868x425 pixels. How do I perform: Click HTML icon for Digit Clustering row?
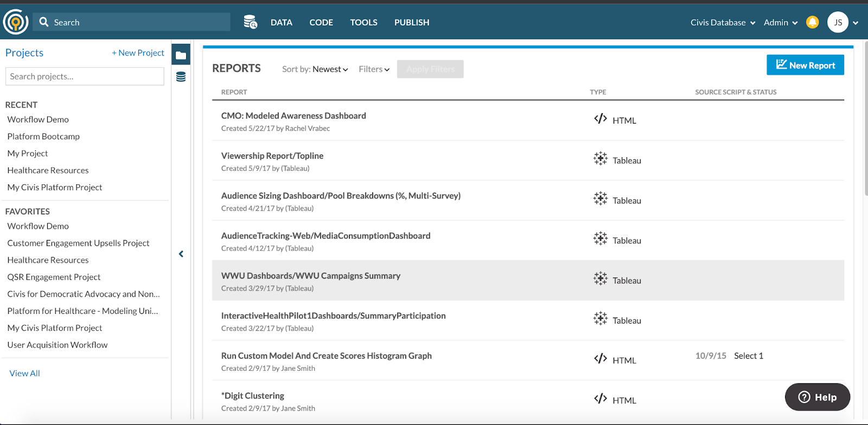pos(600,399)
